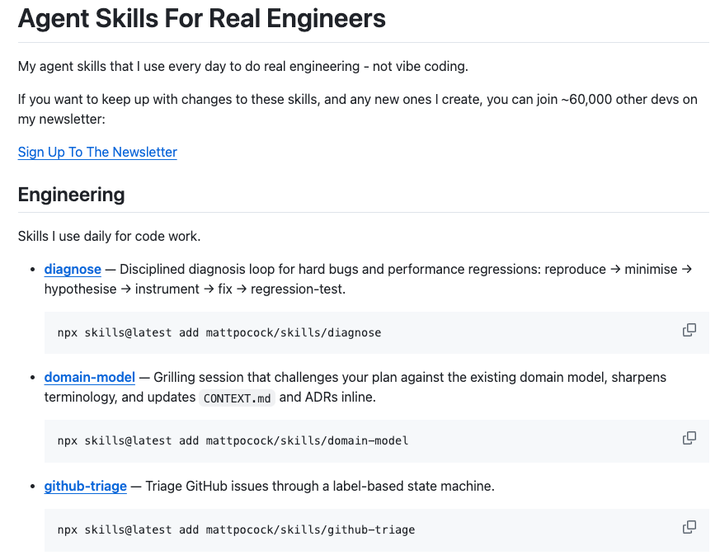The height and width of the screenshot is (560, 720).
Task: Copy the diagnose install command
Action: click(x=689, y=330)
